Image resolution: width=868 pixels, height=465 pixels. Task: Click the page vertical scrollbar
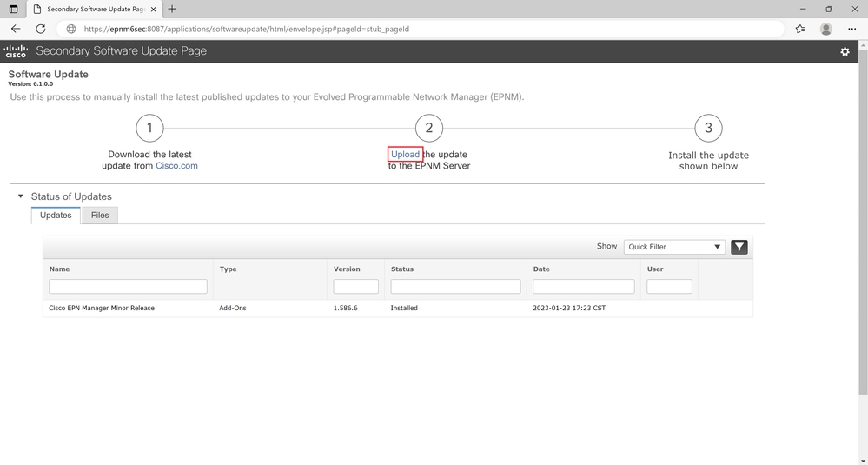click(x=863, y=222)
